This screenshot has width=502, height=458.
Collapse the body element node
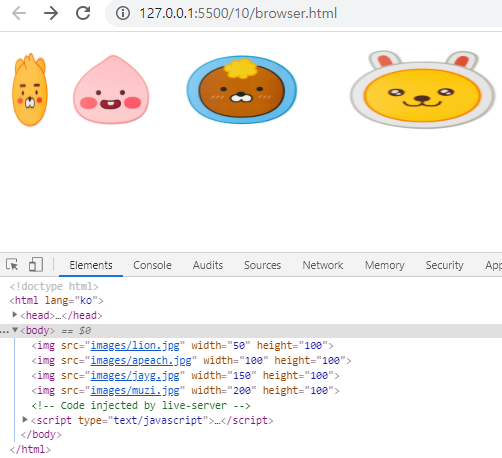tap(15, 330)
